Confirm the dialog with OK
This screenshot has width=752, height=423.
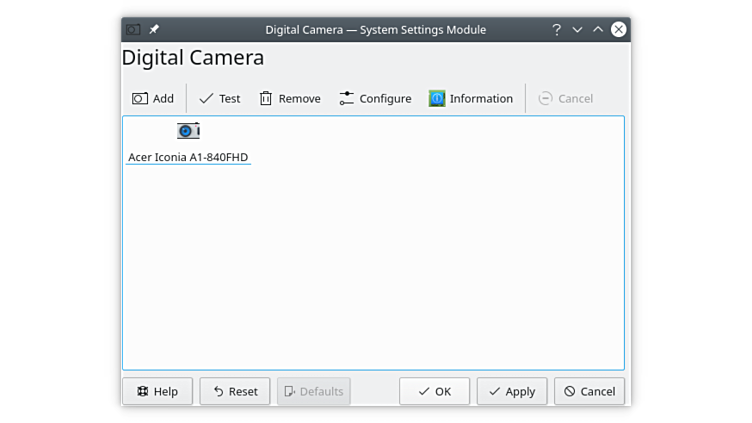434,391
